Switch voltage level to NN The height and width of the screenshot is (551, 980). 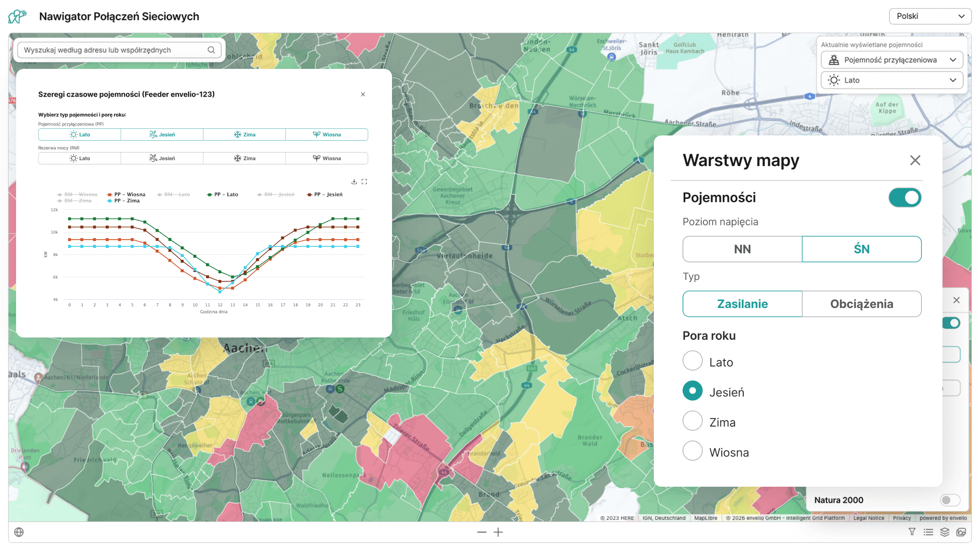pyautogui.click(x=742, y=249)
